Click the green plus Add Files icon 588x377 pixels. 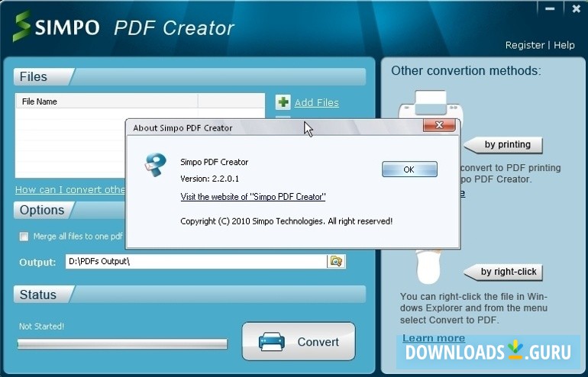pyautogui.click(x=283, y=102)
